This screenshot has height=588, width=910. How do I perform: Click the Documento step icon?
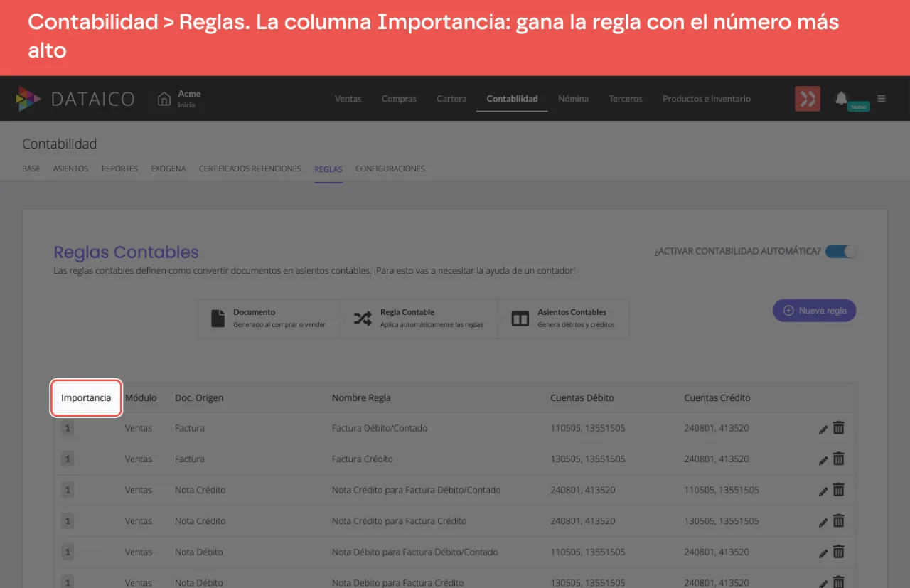coord(218,318)
